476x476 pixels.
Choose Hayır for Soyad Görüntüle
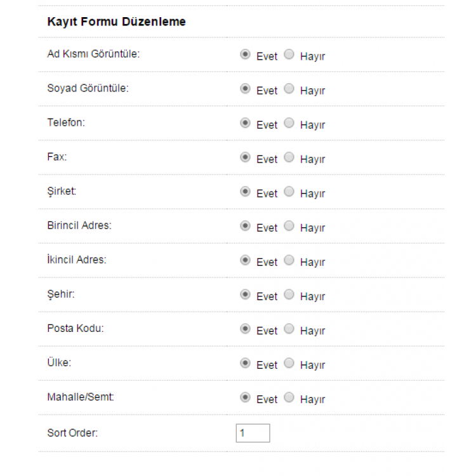tap(289, 89)
